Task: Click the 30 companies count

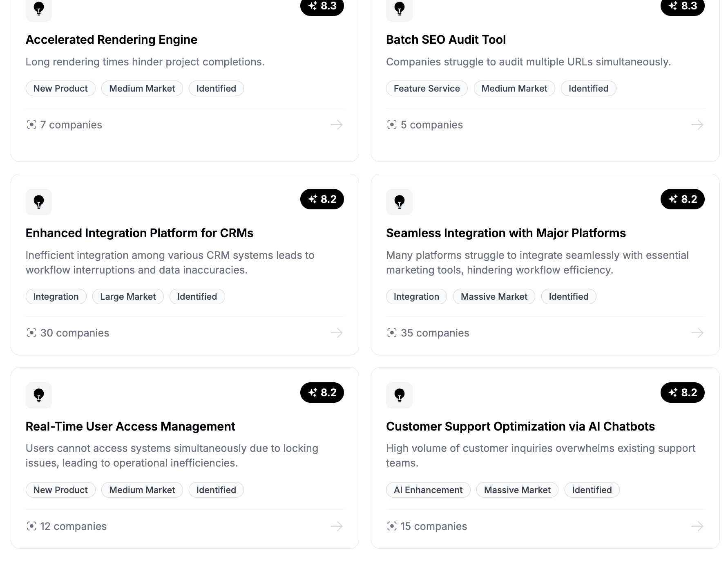Action: coord(74,333)
